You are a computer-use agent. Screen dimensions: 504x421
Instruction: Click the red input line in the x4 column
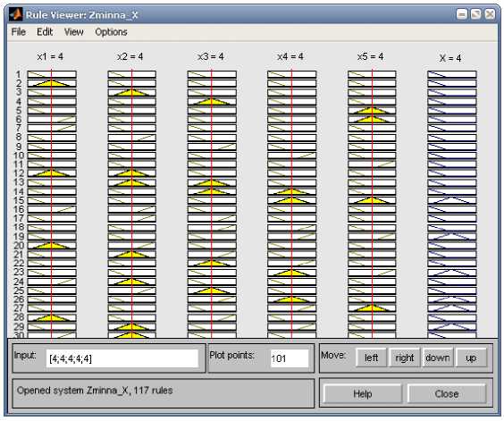coord(291,203)
